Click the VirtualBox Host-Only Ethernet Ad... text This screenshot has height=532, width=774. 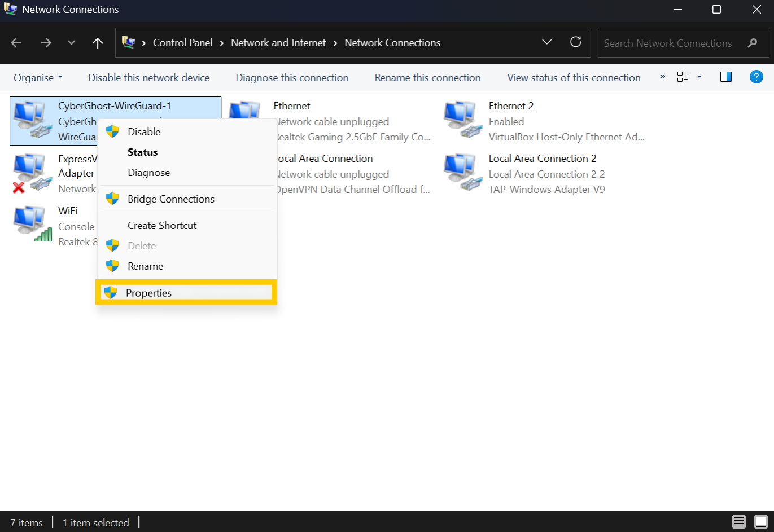tap(566, 137)
